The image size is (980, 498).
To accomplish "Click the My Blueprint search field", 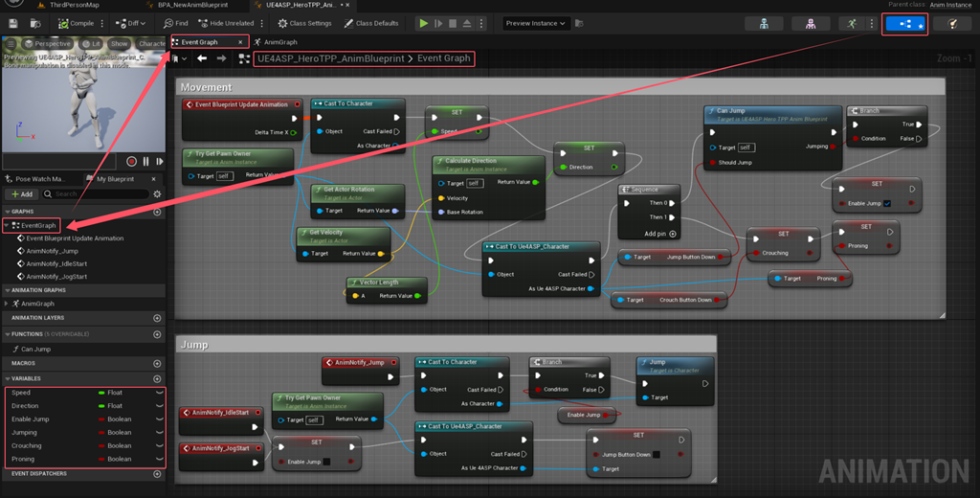I will click(x=96, y=194).
